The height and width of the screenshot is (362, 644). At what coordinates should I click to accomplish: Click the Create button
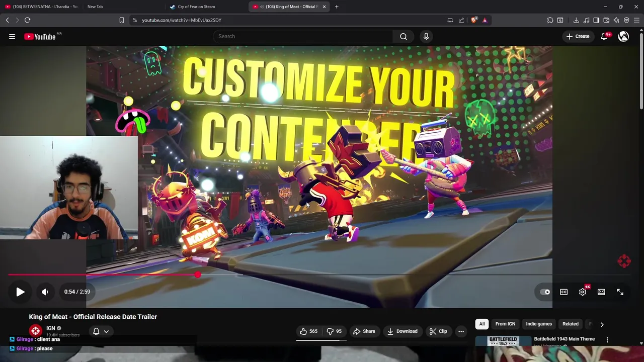coord(578,36)
